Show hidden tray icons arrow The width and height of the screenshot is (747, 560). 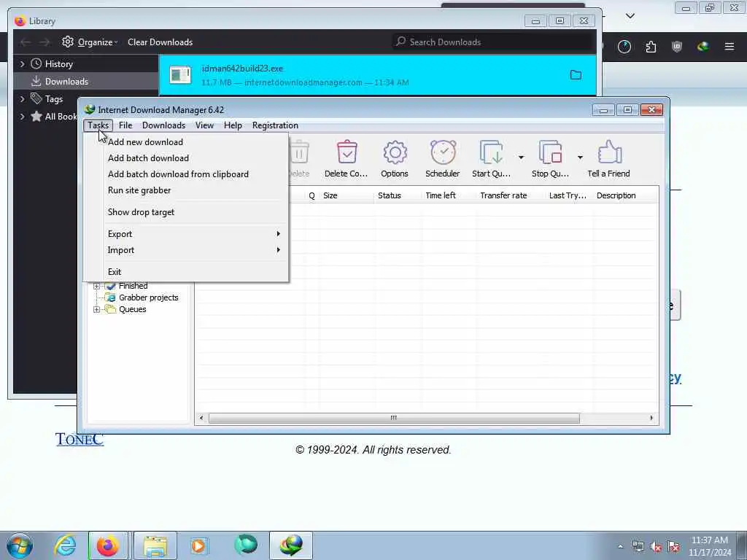[620, 546]
